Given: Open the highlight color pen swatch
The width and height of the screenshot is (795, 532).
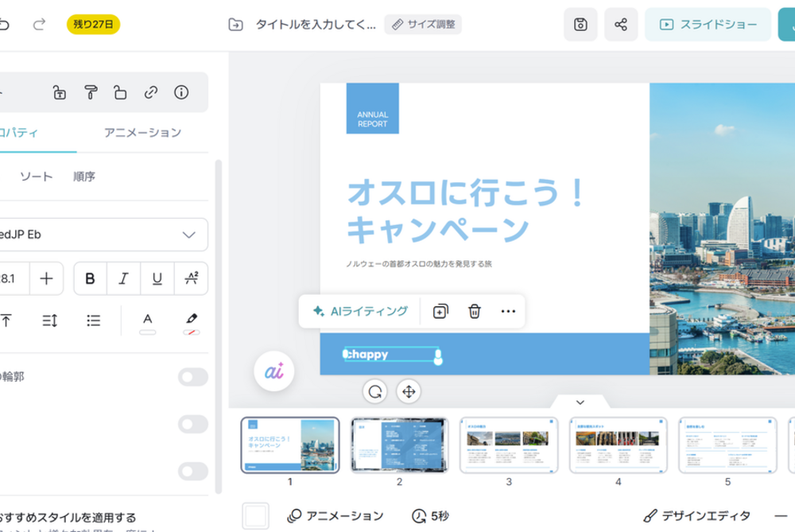Looking at the screenshot, I should [191, 323].
